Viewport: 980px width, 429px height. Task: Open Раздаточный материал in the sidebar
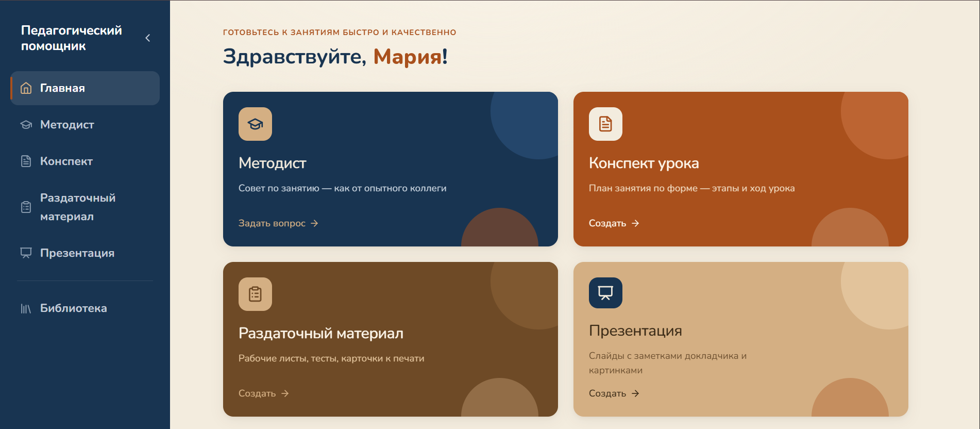[85, 207]
